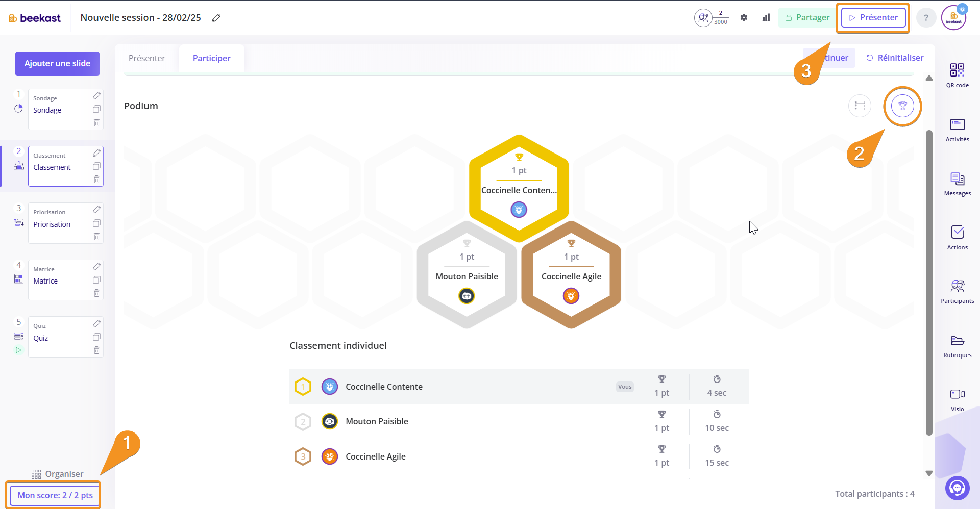Click the Ajouter une slide button
Viewport: 980px width, 509px height.
pyautogui.click(x=57, y=64)
